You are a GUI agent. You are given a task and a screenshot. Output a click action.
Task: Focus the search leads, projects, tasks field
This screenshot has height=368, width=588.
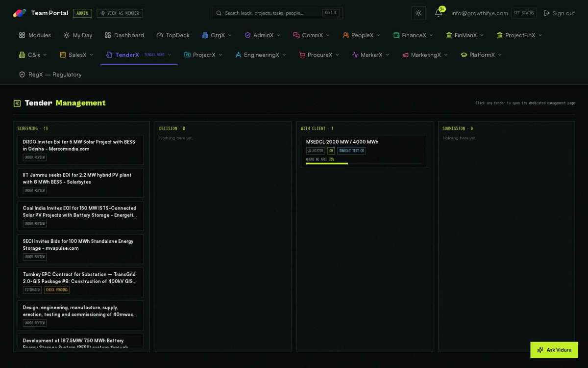(x=277, y=13)
